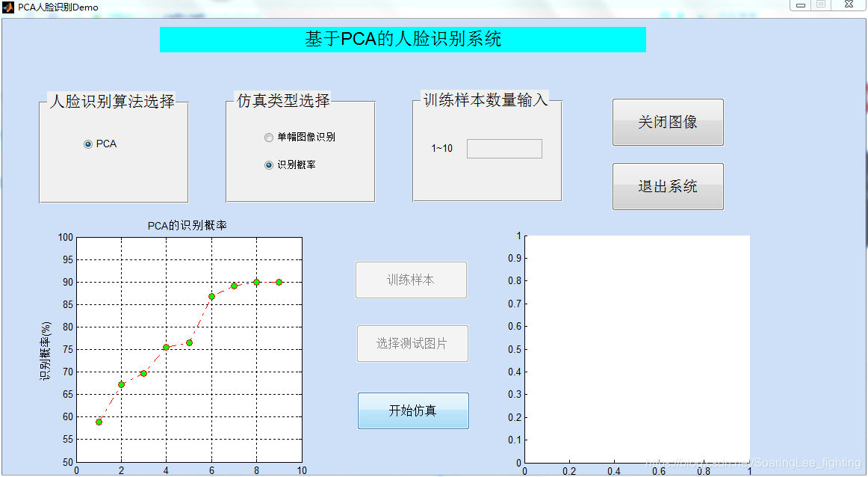Click the 仿真类型选择 panel title
The width and height of the screenshot is (868, 477).
(283, 100)
